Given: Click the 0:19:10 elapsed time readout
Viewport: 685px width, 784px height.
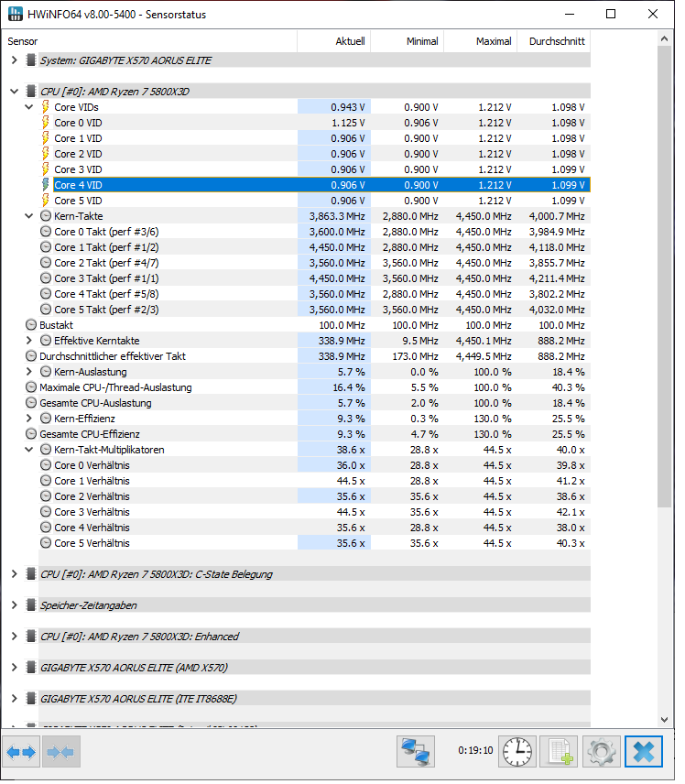Looking at the screenshot, I should click(x=476, y=752).
